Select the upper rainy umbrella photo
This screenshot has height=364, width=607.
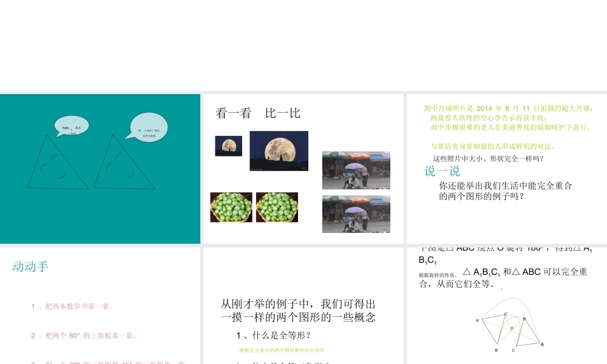(x=356, y=170)
